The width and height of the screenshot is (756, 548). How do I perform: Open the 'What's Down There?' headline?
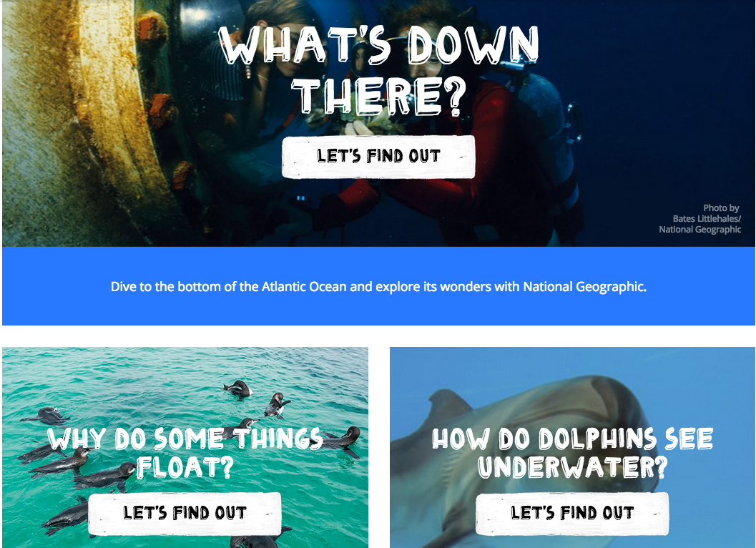pos(379,70)
